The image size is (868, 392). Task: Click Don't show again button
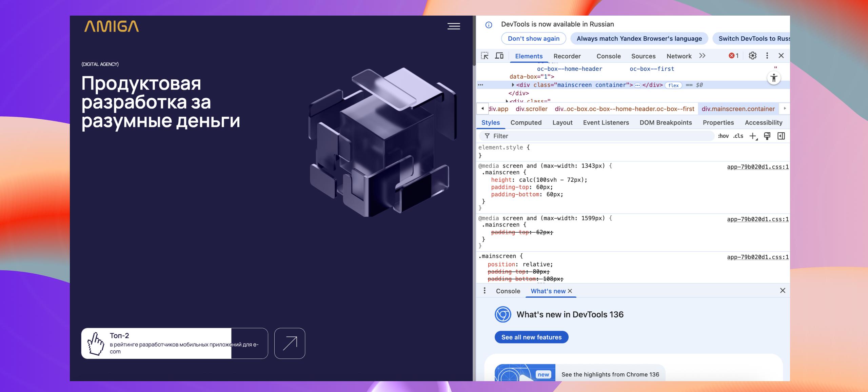533,39
